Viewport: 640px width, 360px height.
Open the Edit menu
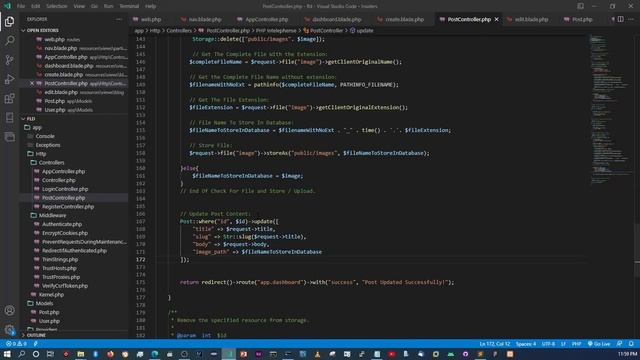click(36, 6)
